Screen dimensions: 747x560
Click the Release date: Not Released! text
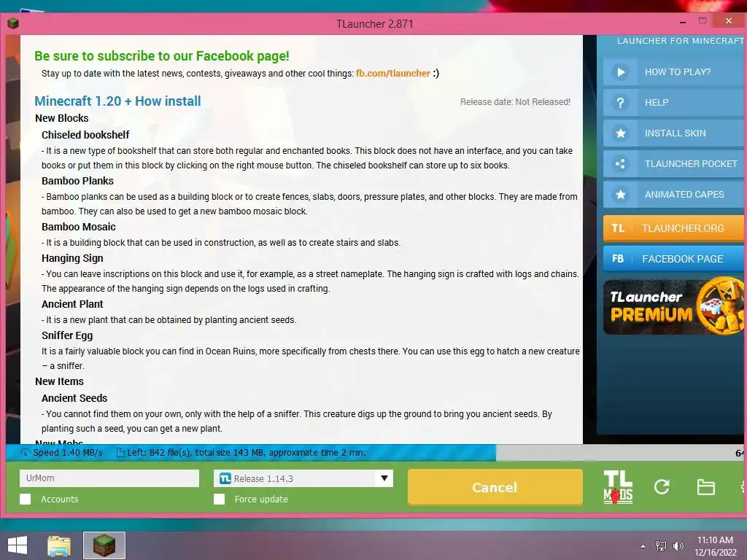(x=515, y=102)
